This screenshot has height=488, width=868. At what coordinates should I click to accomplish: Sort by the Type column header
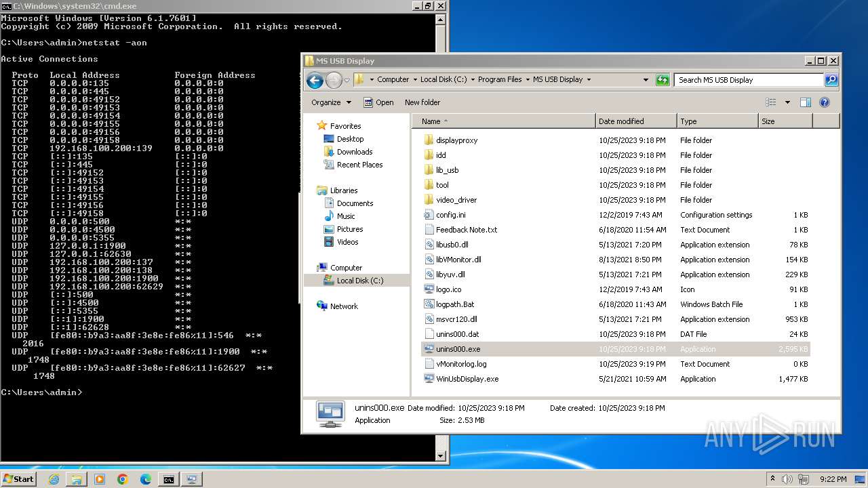click(717, 121)
